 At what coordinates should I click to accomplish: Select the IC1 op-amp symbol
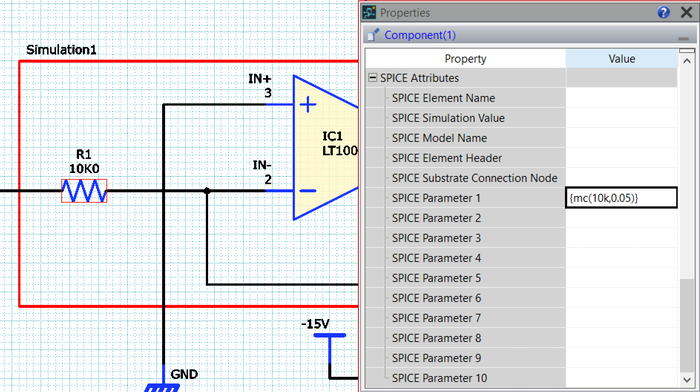tap(326, 147)
